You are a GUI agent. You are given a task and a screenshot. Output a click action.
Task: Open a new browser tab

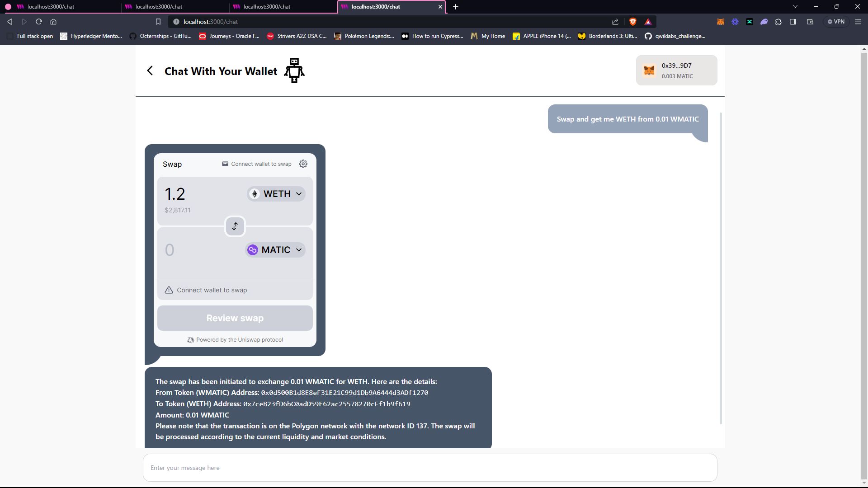pos(456,7)
